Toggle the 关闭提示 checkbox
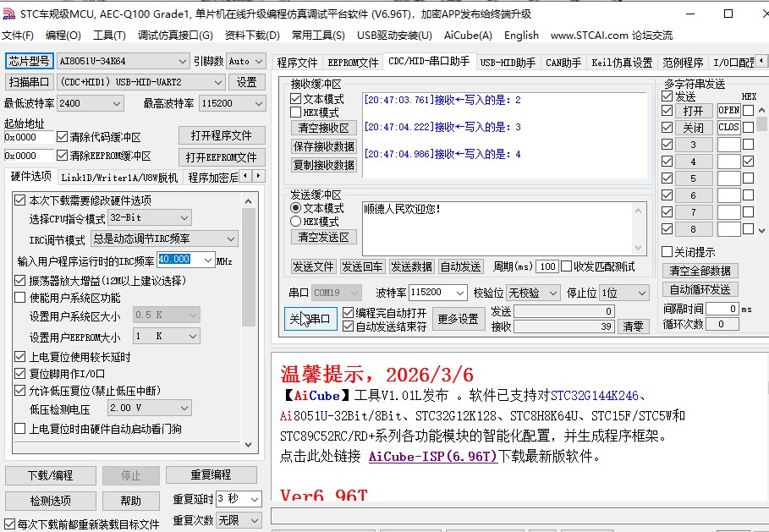 tap(667, 253)
